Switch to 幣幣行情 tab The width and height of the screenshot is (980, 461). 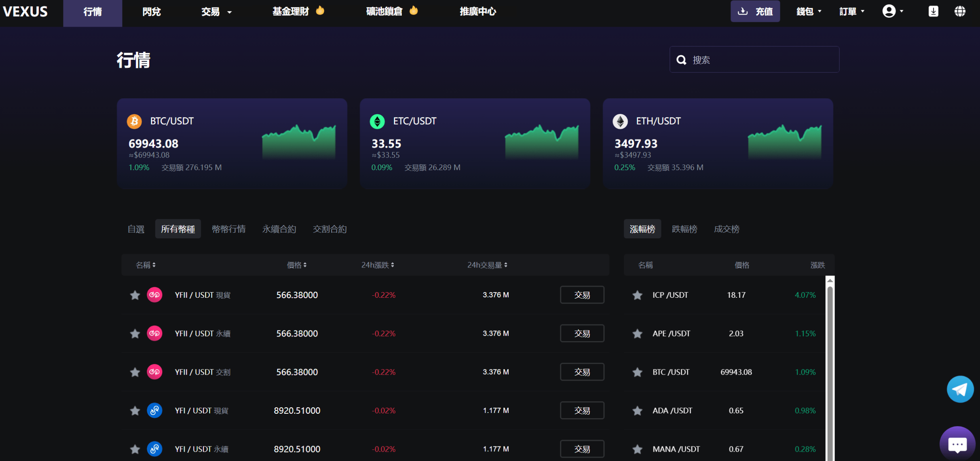coord(228,229)
